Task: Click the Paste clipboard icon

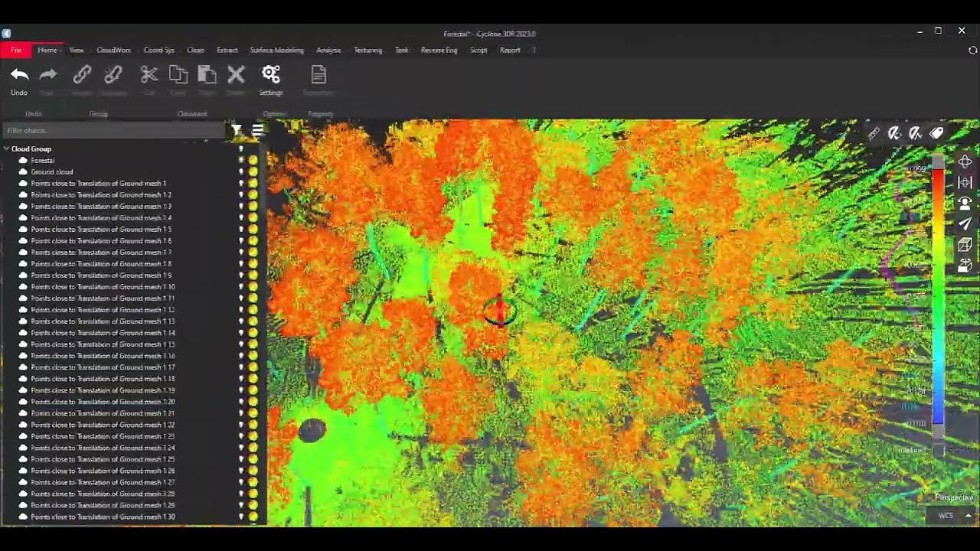Action: click(207, 74)
